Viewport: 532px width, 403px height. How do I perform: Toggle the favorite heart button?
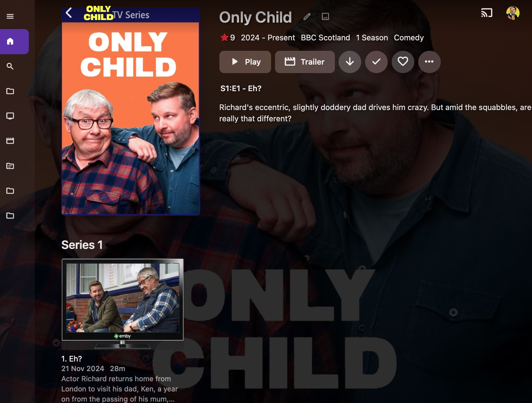point(403,62)
